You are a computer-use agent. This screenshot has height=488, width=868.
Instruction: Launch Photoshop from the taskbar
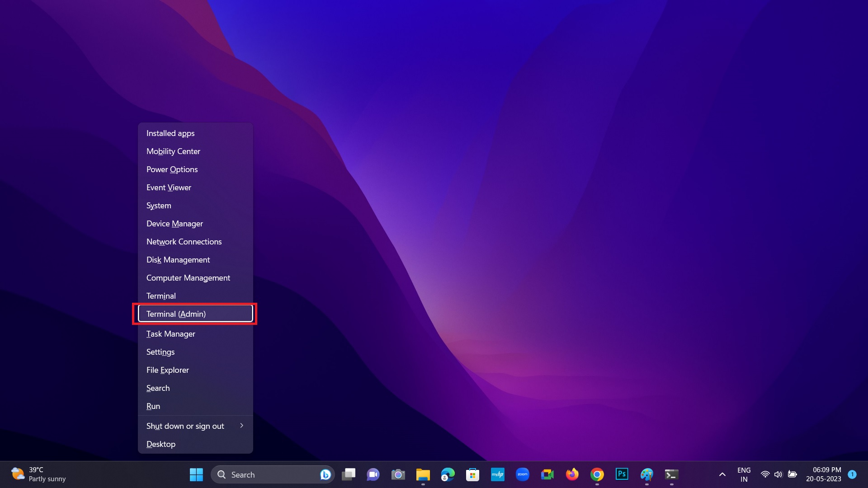tap(622, 474)
